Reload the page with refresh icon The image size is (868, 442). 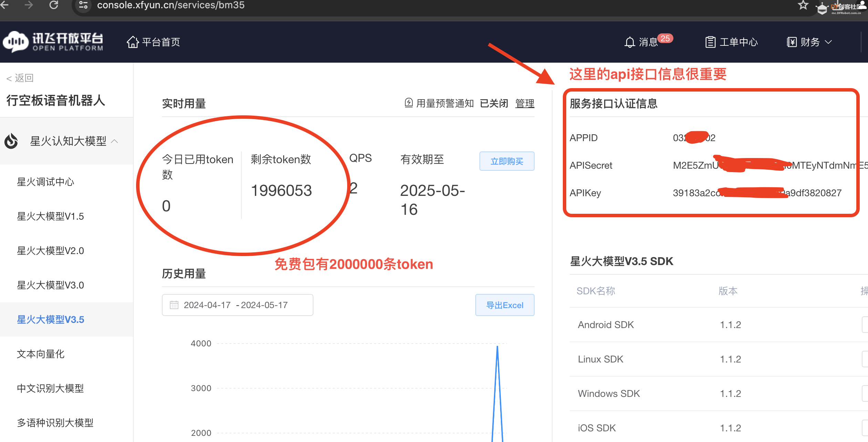click(54, 5)
